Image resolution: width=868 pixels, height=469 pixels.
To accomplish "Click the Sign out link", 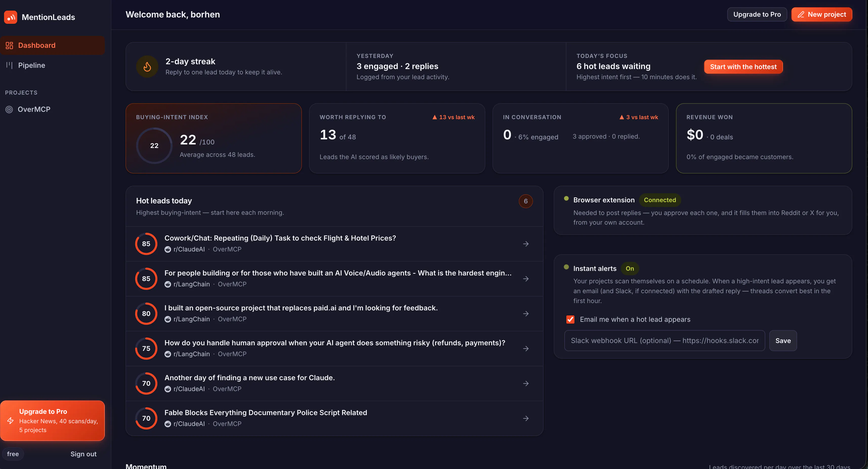I will click(83, 454).
